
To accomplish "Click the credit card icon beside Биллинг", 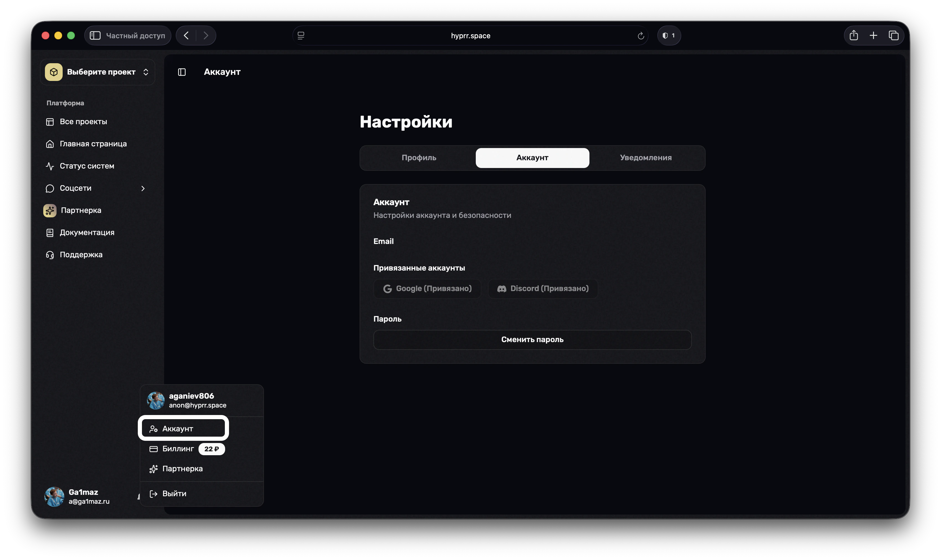I will click(x=153, y=449).
